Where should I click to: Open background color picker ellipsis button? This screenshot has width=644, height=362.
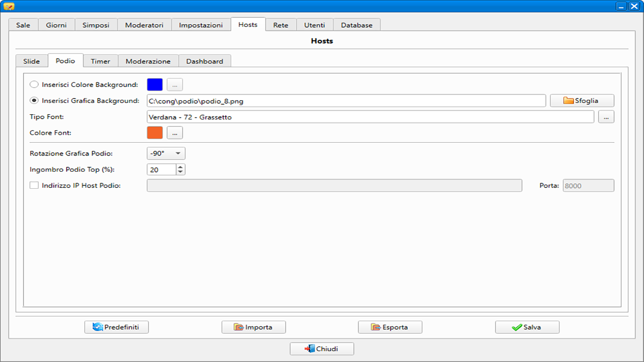pyautogui.click(x=175, y=85)
